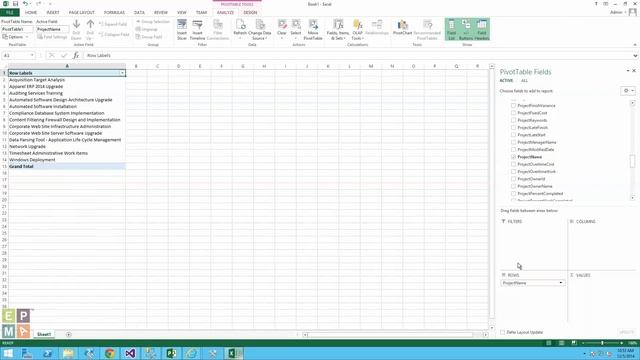Collapse the ribbon with the arrow
Screen dimensions: 640x360
pyautogui.click(x=635, y=44)
